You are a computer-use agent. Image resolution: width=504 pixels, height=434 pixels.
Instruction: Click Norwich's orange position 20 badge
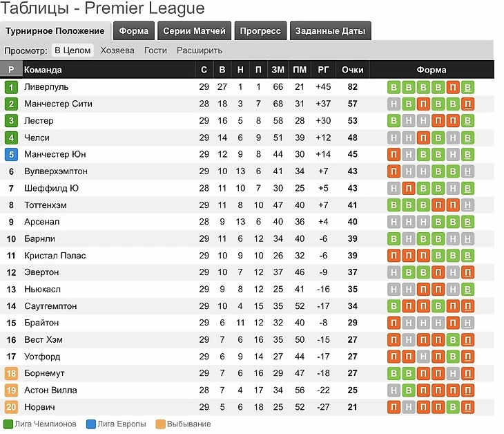11,407
